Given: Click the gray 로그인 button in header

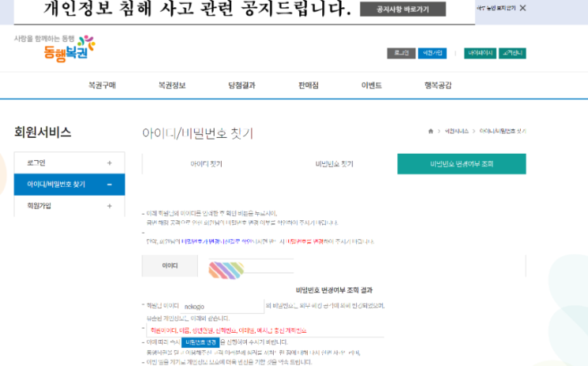Looking at the screenshot, I should [401, 53].
